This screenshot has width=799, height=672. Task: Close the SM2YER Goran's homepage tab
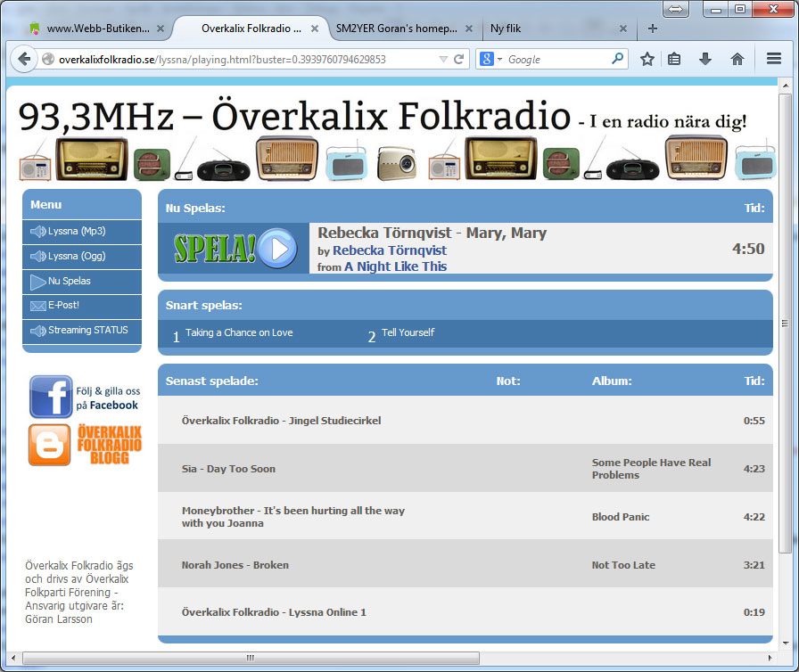pos(469,29)
